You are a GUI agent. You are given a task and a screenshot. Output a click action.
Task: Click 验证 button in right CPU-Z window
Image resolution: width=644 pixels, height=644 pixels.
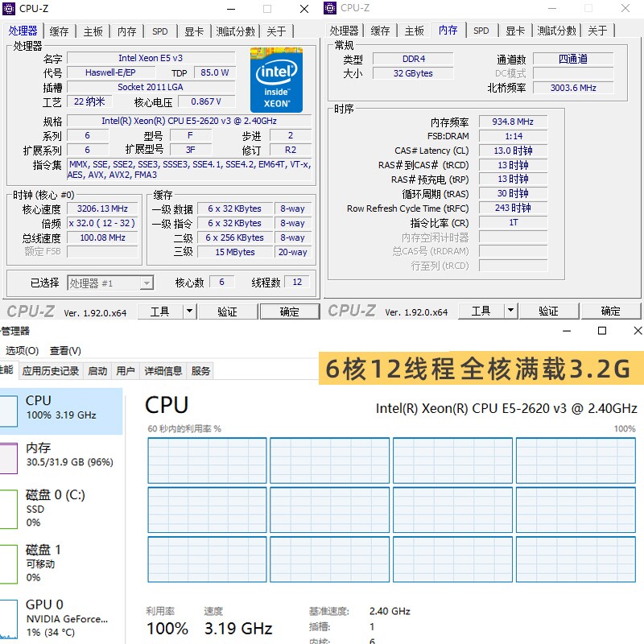pyautogui.click(x=549, y=311)
